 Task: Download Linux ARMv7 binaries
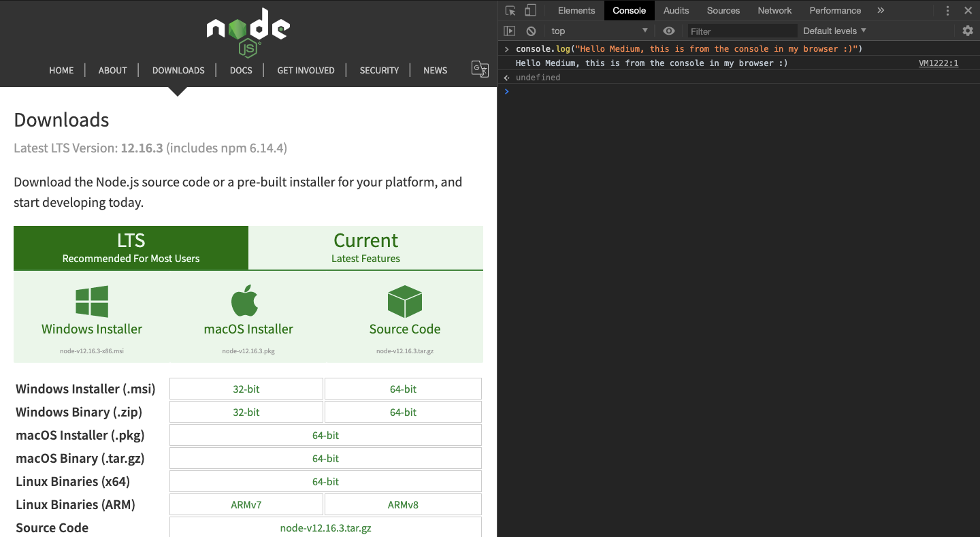click(246, 505)
